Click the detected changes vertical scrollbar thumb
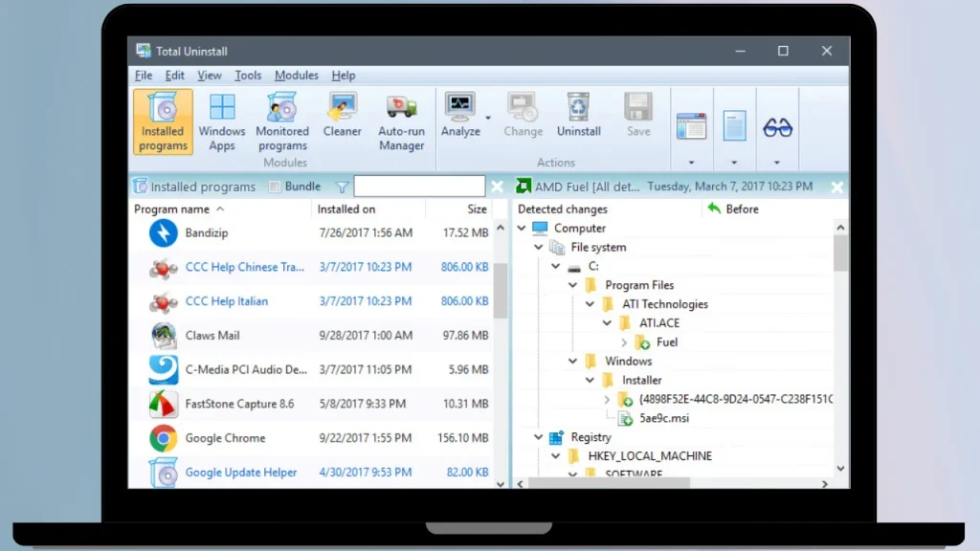Image resolution: width=980 pixels, height=551 pixels. point(840,253)
